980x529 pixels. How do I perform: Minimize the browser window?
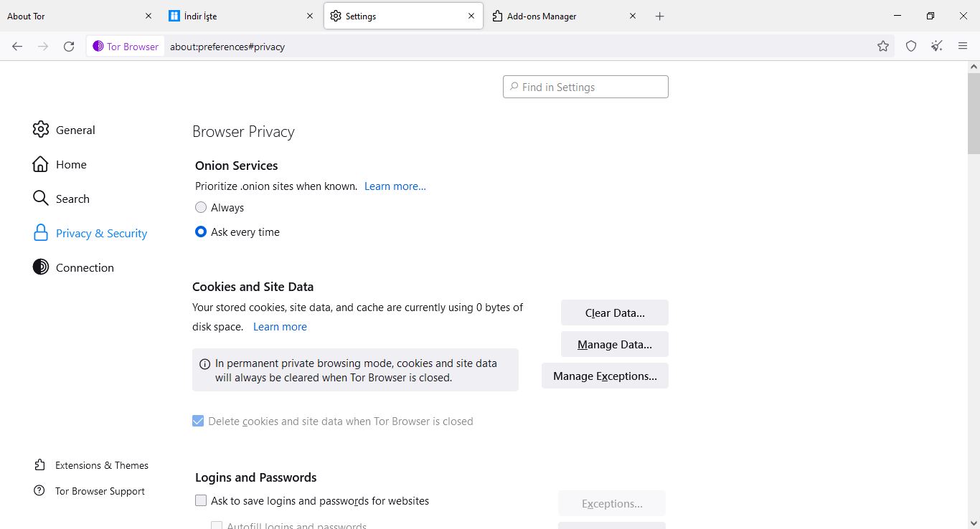tap(897, 16)
